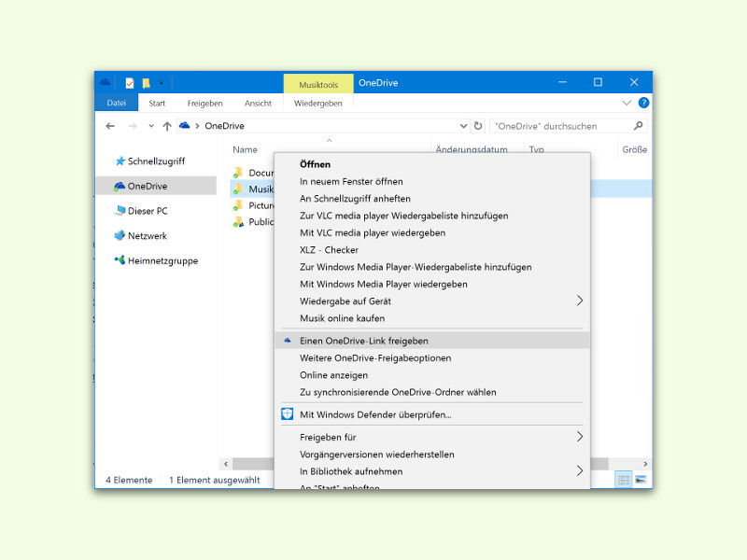747x560 pixels.
Task: Sort by the Name column header
Action: click(x=245, y=149)
